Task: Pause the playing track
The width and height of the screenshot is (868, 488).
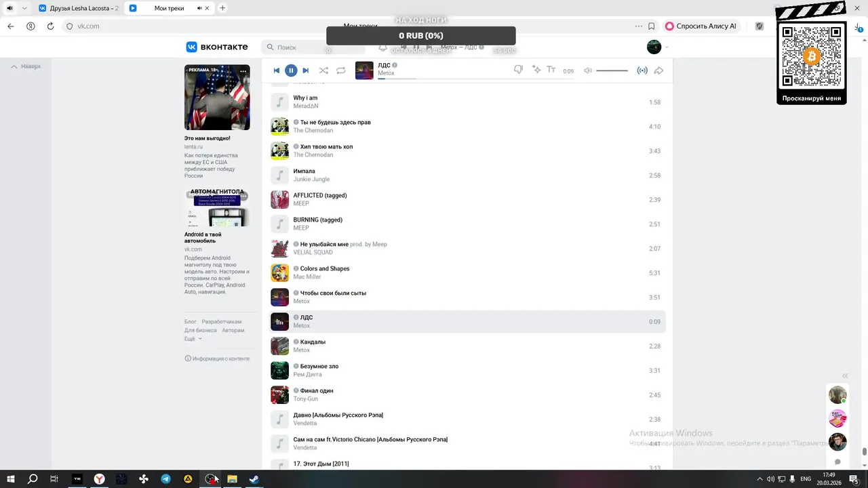Action: 291,70
